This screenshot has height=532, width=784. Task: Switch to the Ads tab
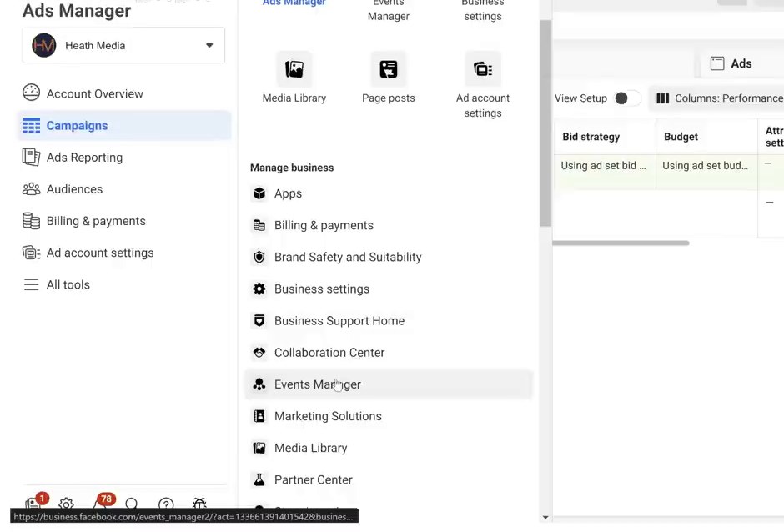coord(731,63)
